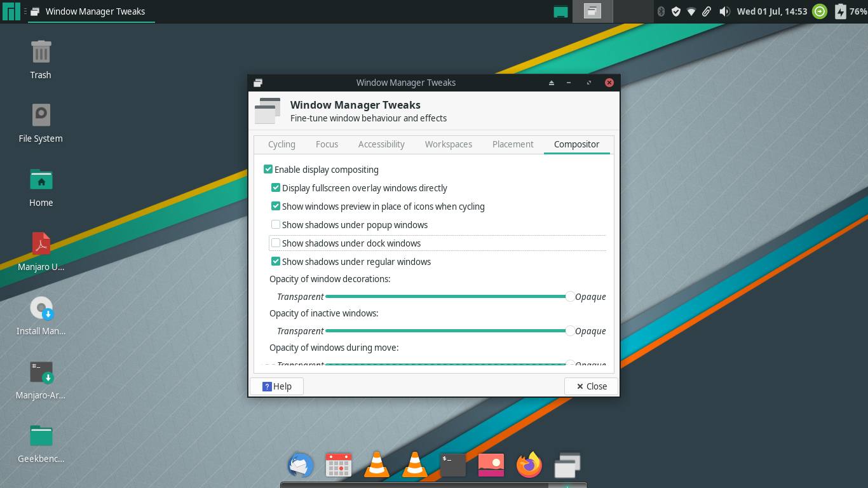Select the first workspace in the panel pager

pyautogui.click(x=593, y=11)
